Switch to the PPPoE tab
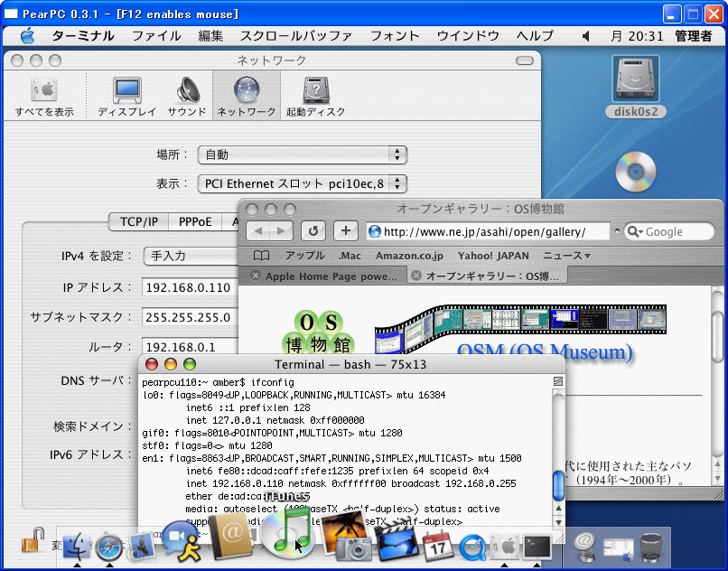The width and height of the screenshot is (728, 571). [195, 221]
